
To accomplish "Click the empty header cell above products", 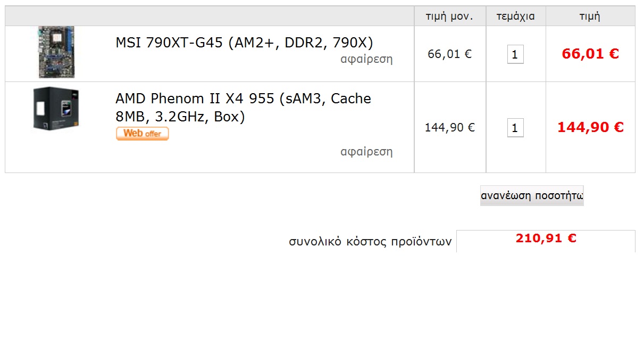I will tap(210, 16).
